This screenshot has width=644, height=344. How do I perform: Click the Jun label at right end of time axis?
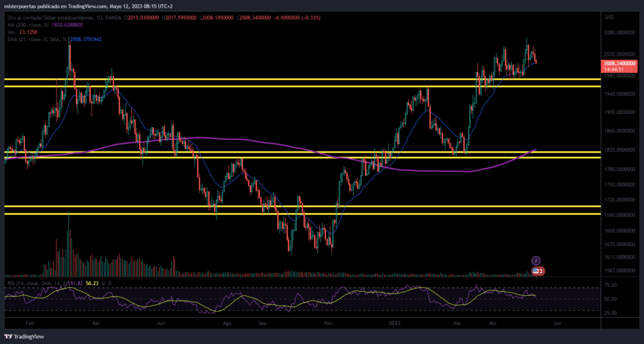(556, 323)
